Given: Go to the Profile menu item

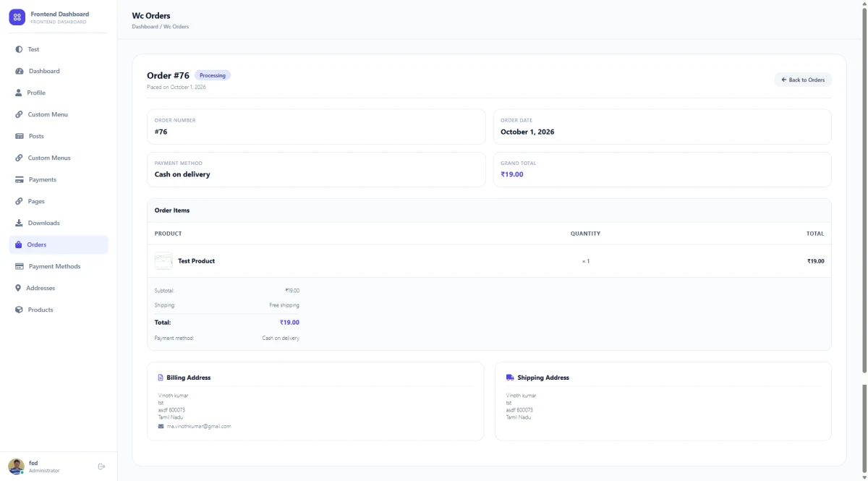Looking at the screenshot, I should [x=59, y=93].
